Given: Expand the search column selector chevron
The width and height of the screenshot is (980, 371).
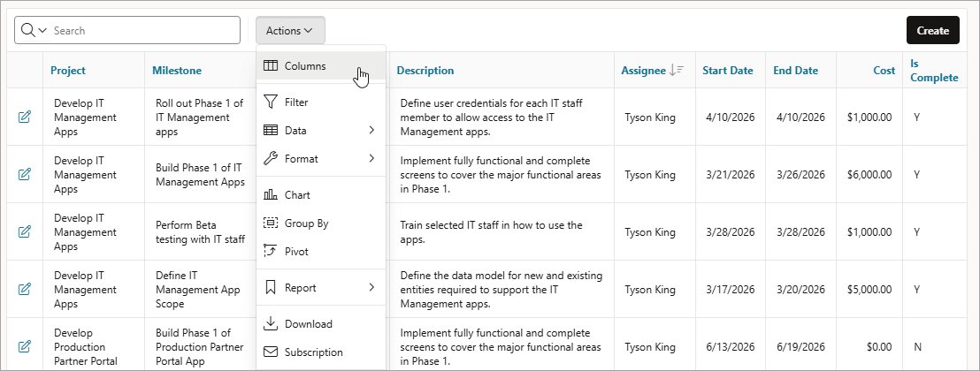Looking at the screenshot, I should coord(42,31).
